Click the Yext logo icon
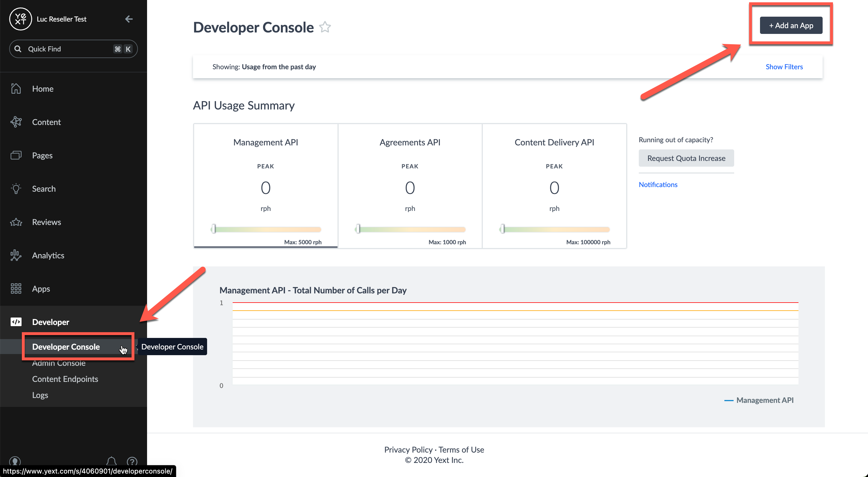Image resolution: width=868 pixels, height=477 pixels. 21,19
